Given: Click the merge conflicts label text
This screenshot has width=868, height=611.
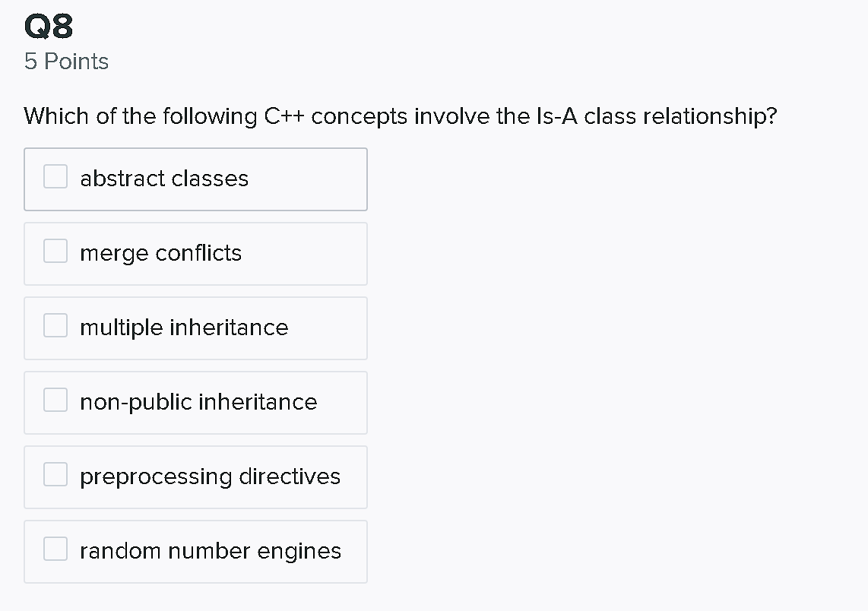Looking at the screenshot, I should 160,253.
